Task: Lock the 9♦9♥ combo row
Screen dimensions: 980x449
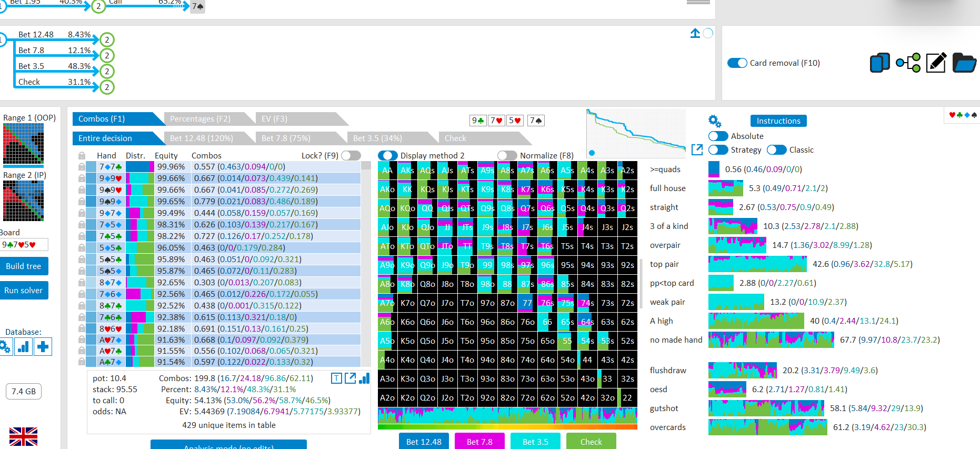Action: 82,178
